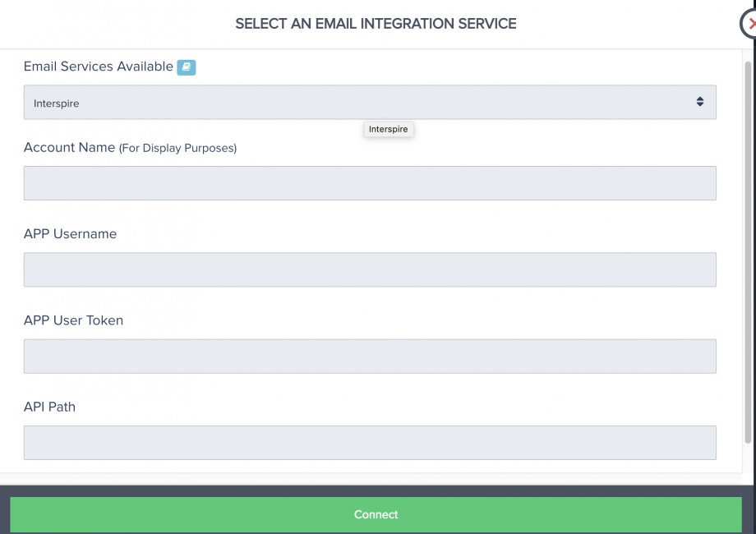Click the up-down arrows on Interspire selector
Screen dimensions: 756x534
tap(699, 102)
